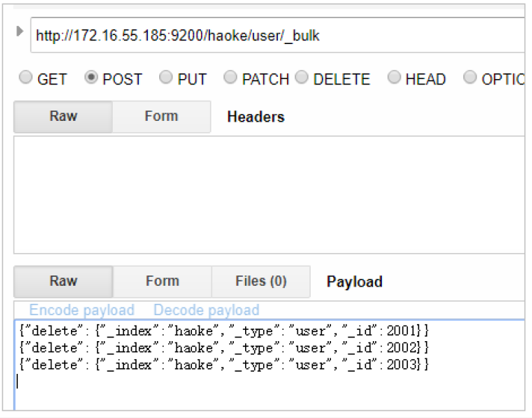Open the Form tab for Payload

tap(162, 281)
